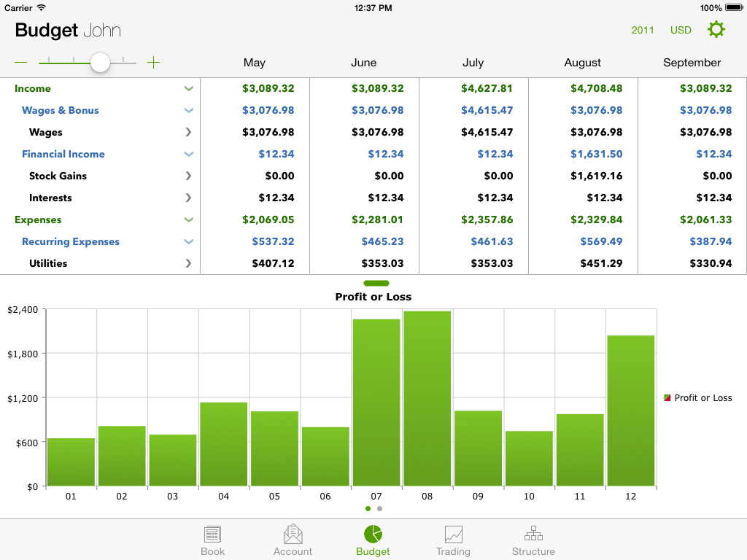The height and width of the screenshot is (560, 747).
Task: Collapse the Wages & Bonus group
Action: coord(189,111)
